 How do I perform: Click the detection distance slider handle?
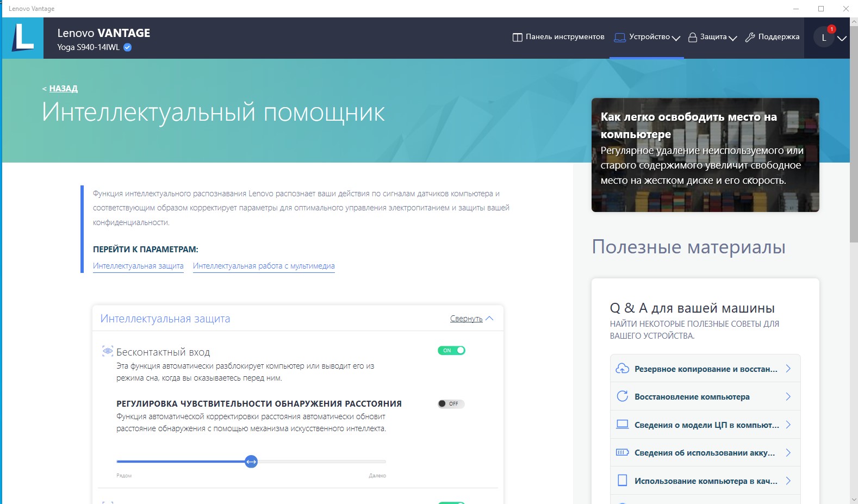point(251,462)
